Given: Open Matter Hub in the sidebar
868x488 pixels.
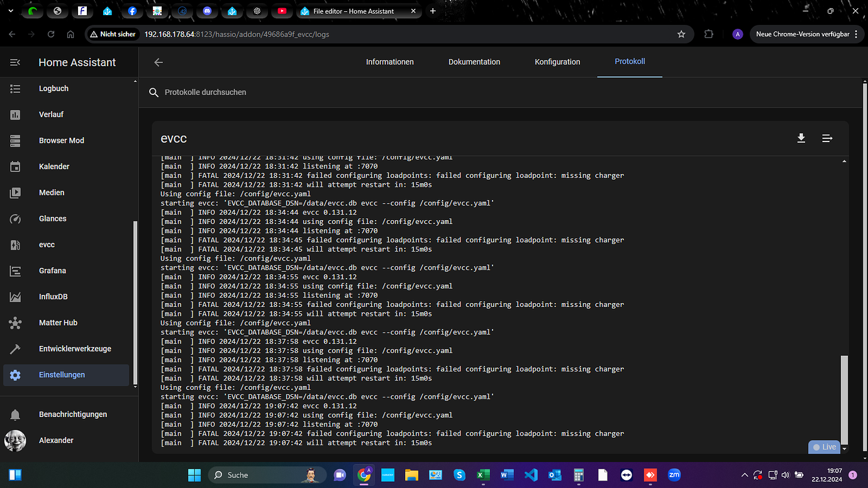Looking at the screenshot, I should (x=58, y=323).
